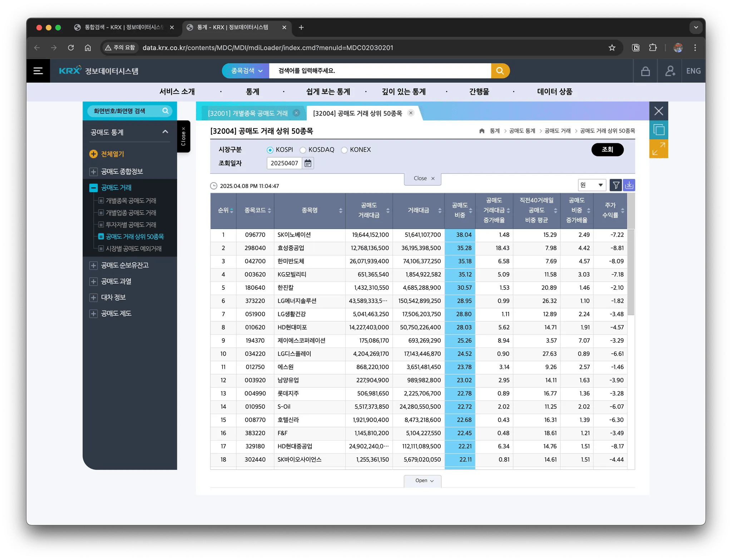This screenshot has height=560, width=732.
Task: Open the 원 currency unit dropdown
Action: [x=592, y=185]
